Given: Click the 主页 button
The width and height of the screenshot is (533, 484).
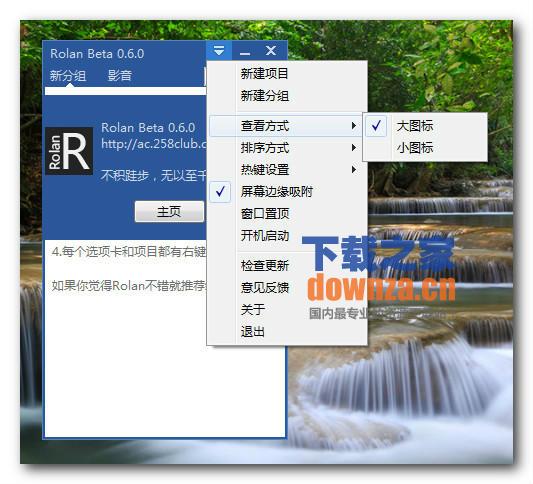Looking at the screenshot, I should [x=169, y=211].
